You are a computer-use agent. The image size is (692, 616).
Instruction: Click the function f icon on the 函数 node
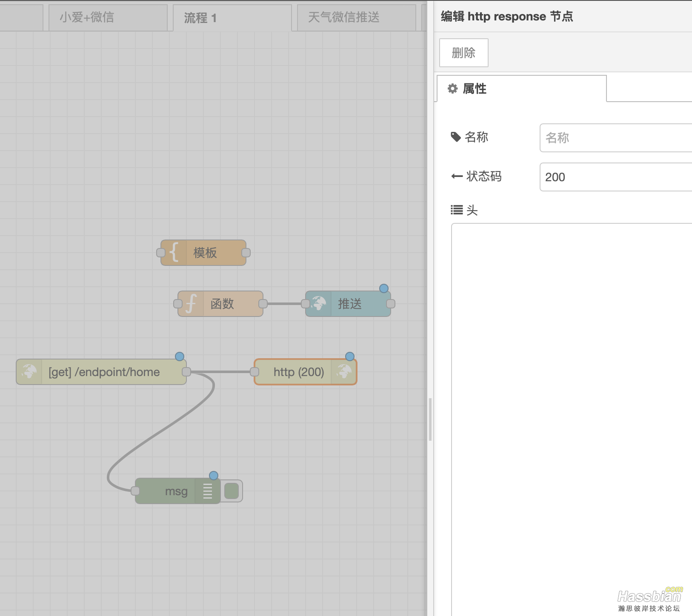click(x=191, y=304)
